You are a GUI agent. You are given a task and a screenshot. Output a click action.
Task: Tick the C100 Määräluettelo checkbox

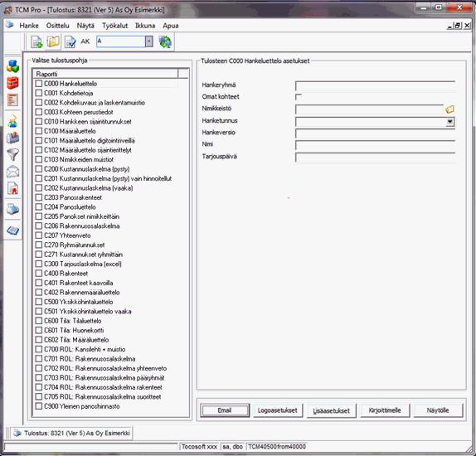38,131
